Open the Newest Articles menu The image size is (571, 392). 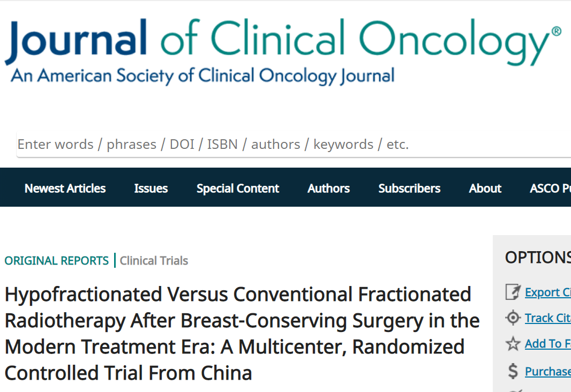[65, 189]
